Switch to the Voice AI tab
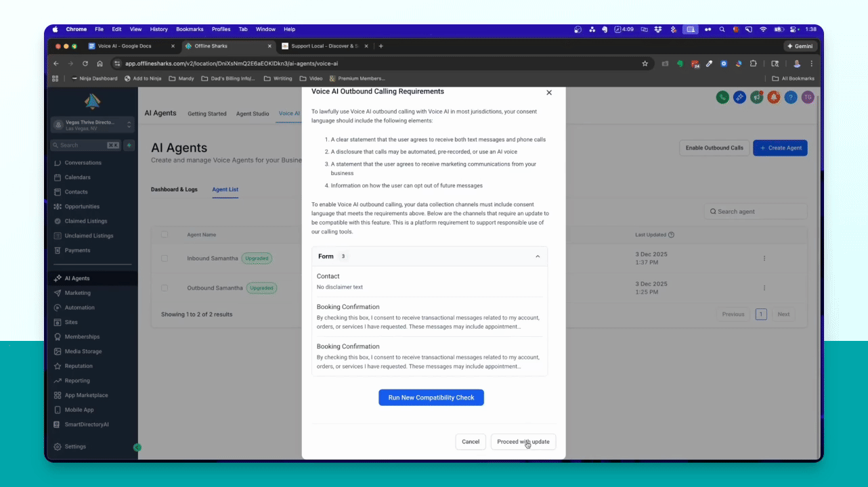The image size is (868, 487). coord(290,114)
